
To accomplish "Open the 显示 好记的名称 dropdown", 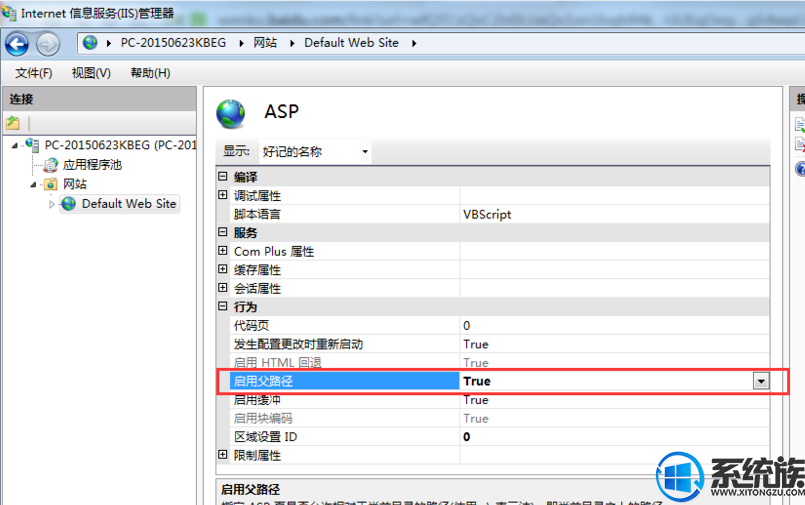I will tap(315, 151).
